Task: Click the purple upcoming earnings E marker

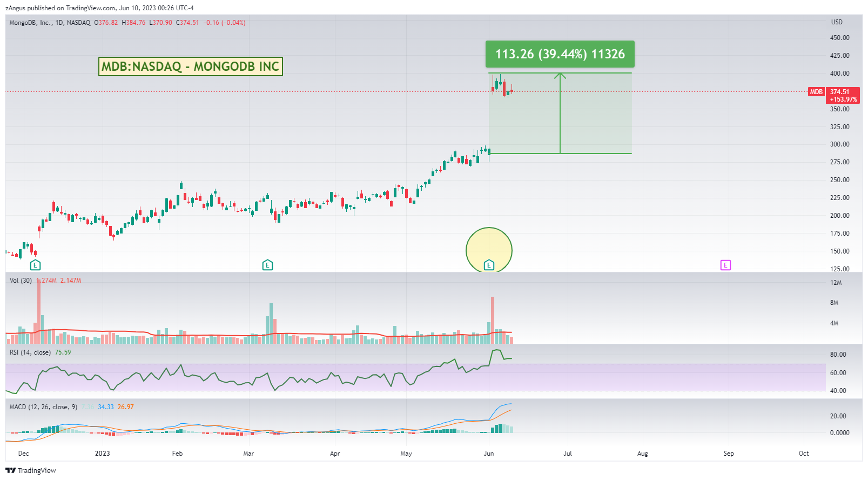Action: (725, 265)
